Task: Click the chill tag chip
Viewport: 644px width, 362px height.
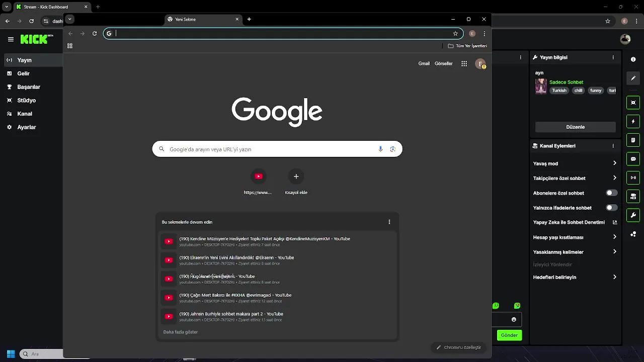Action: click(x=578, y=90)
